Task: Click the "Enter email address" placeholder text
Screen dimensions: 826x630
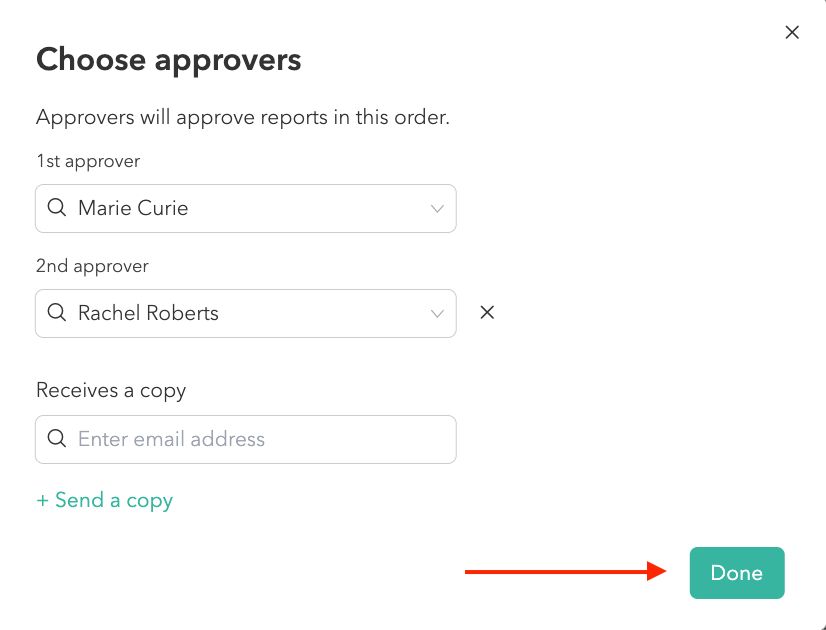Action: click(x=171, y=439)
